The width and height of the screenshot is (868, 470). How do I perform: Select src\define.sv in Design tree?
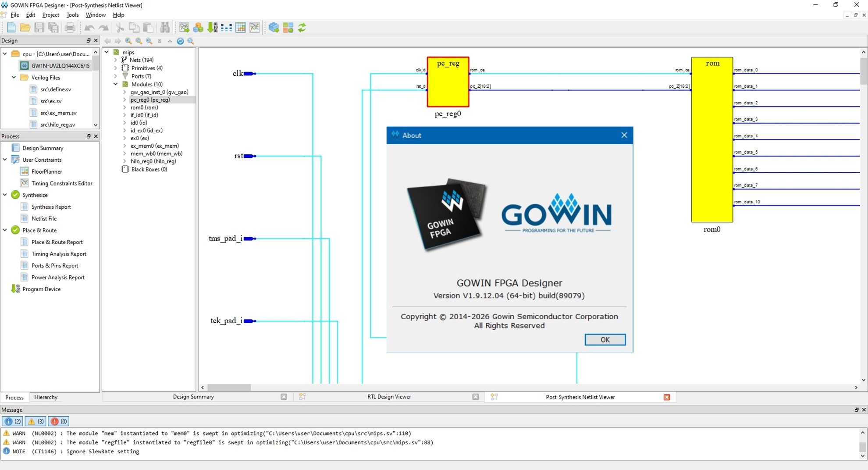click(56, 89)
